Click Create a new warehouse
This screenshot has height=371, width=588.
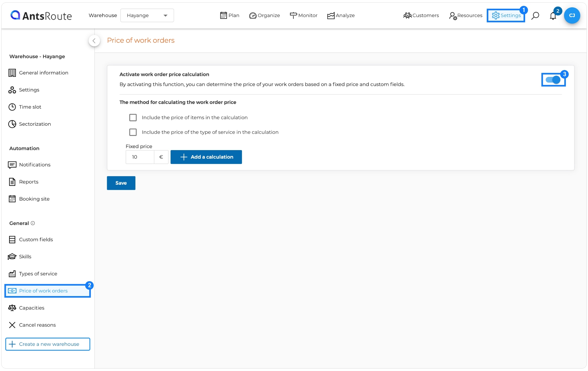pyautogui.click(x=48, y=344)
